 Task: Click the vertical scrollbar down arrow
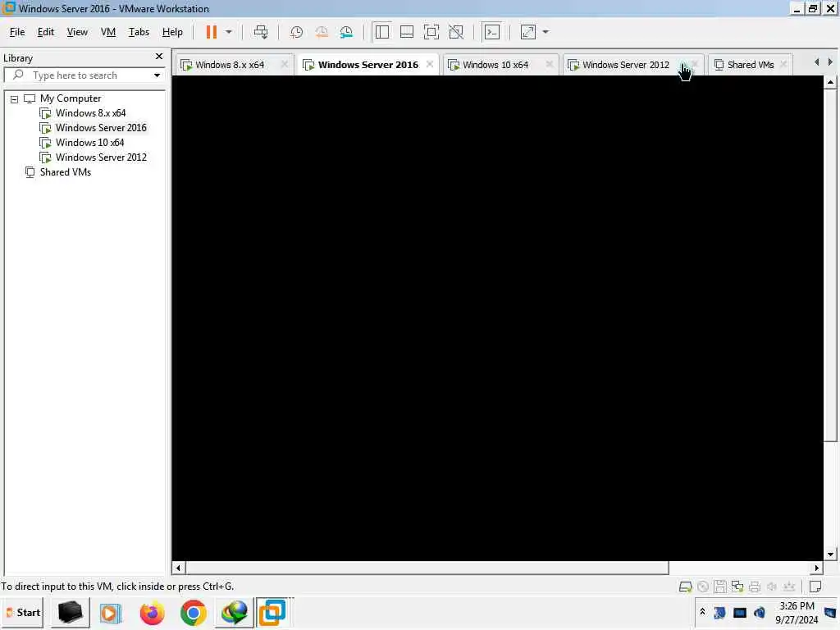click(830, 555)
